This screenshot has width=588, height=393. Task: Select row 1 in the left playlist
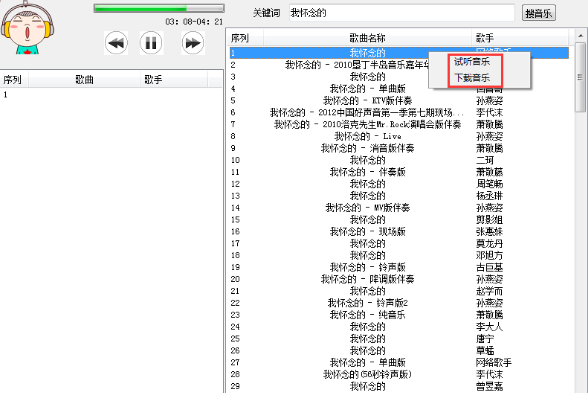click(x=111, y=94)
